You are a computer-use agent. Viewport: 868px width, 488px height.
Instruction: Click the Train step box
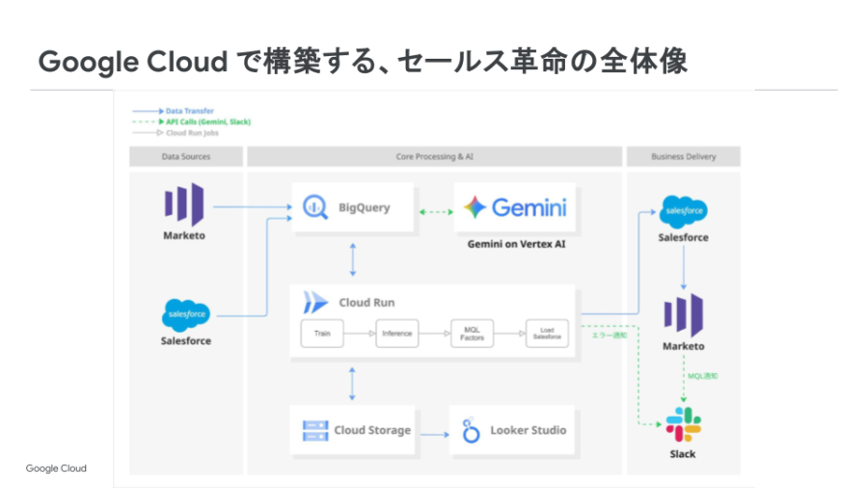point(321,334)
